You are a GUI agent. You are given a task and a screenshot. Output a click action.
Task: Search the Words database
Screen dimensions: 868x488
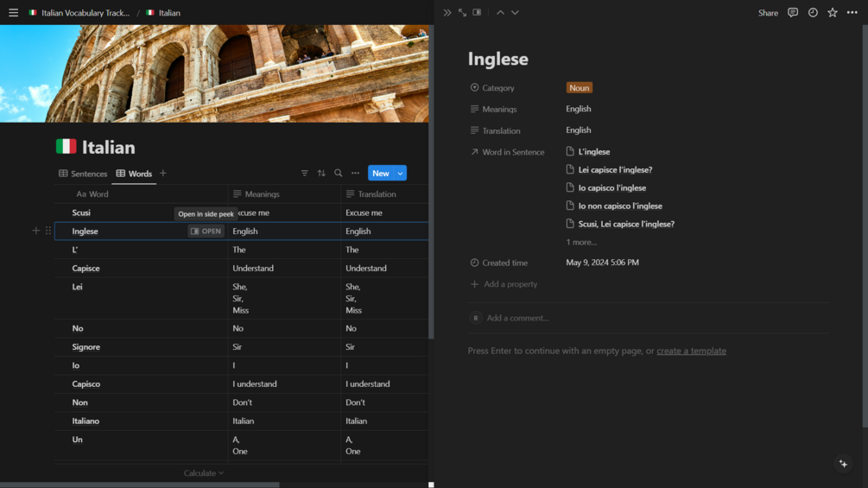[x=339, y=174]
